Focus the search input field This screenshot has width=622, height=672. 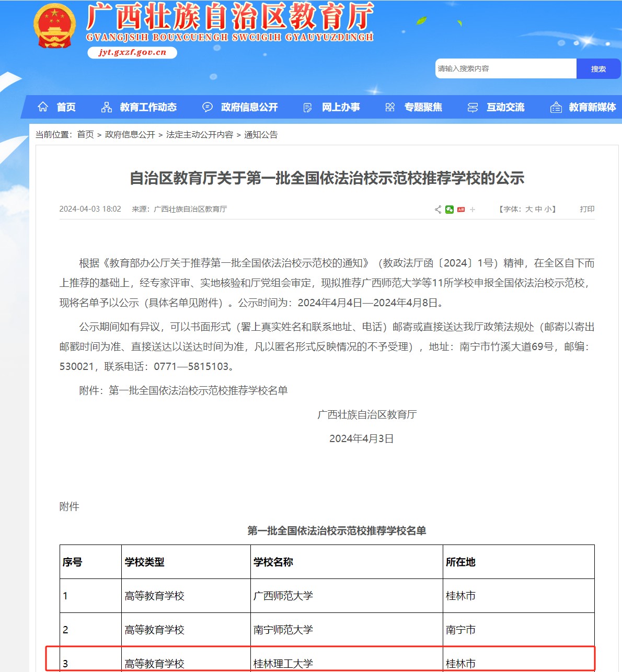pyautogui.click(x=505, y=68)
